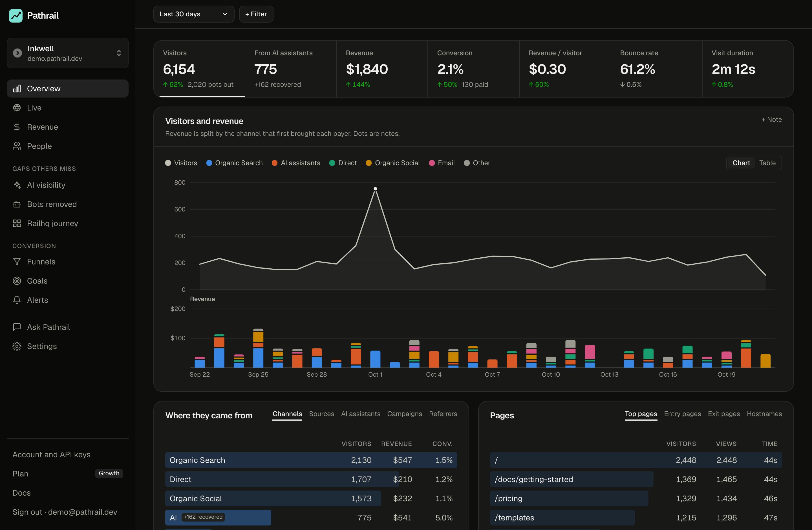Toggle the Direct legend series
Image resolution: width=812 pixels, height=530 pixels.
pos(343,163)
